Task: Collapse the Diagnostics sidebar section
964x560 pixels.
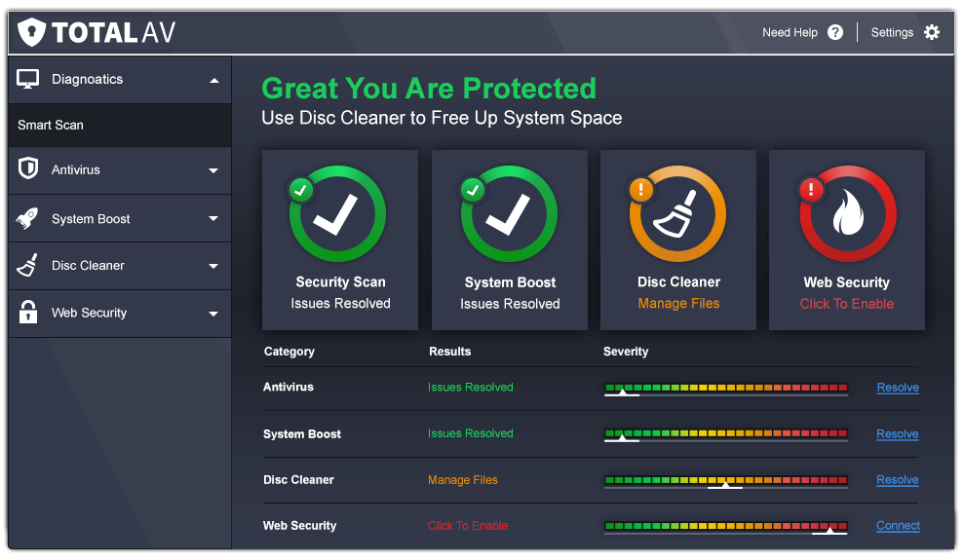Action: coord(214,80)
